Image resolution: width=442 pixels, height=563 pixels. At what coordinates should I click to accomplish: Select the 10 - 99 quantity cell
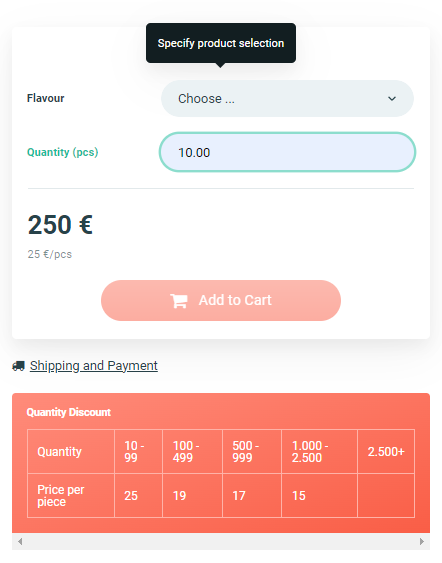click(138, 451)
